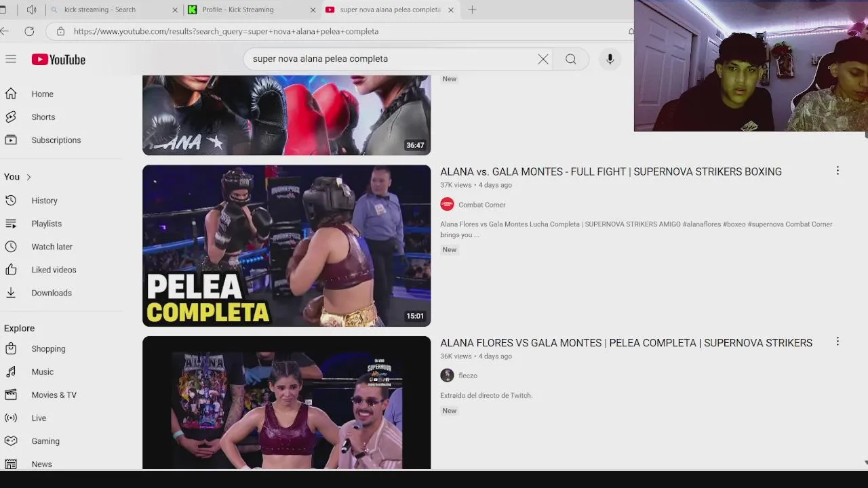Open the Home sidebar icon
This screenshot has width=868, height=488.
click(11, 94)
